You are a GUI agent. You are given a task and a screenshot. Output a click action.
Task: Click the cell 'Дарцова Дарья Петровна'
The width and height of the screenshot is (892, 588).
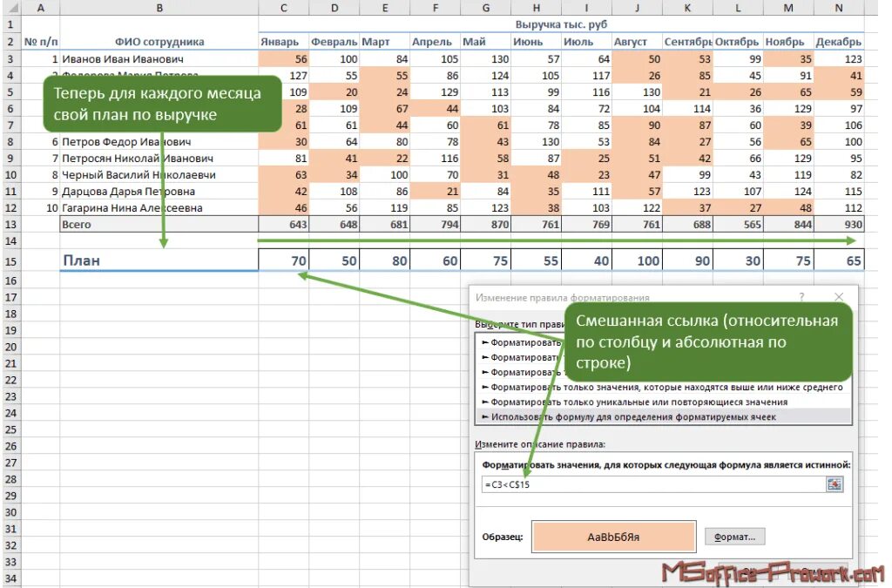[x=159, y=191]
